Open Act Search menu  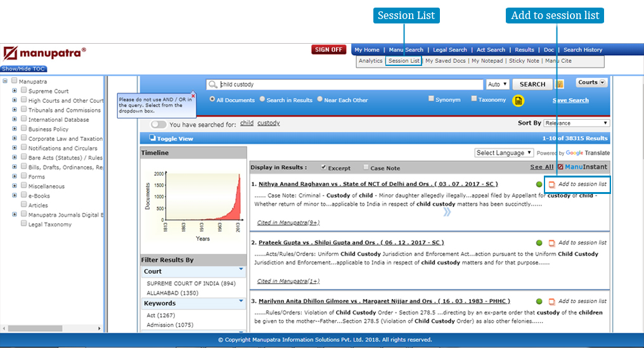491,49
